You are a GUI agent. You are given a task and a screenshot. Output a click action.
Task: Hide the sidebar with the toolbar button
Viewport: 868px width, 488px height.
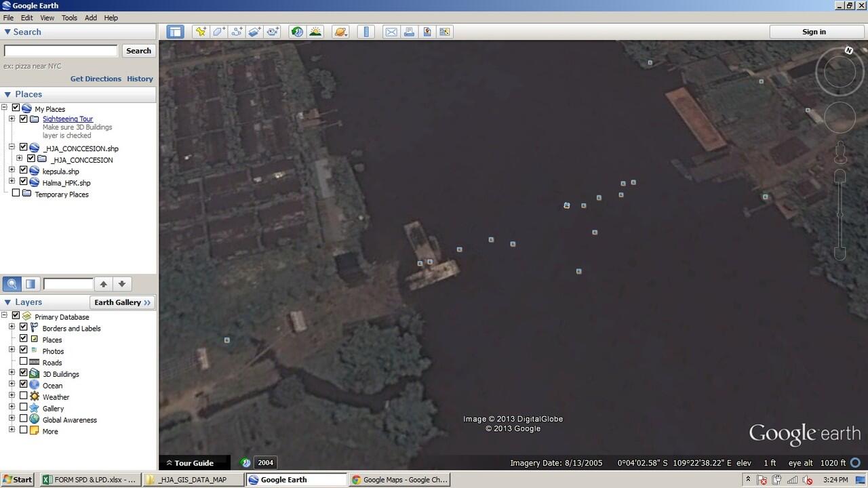click(176, 32)
